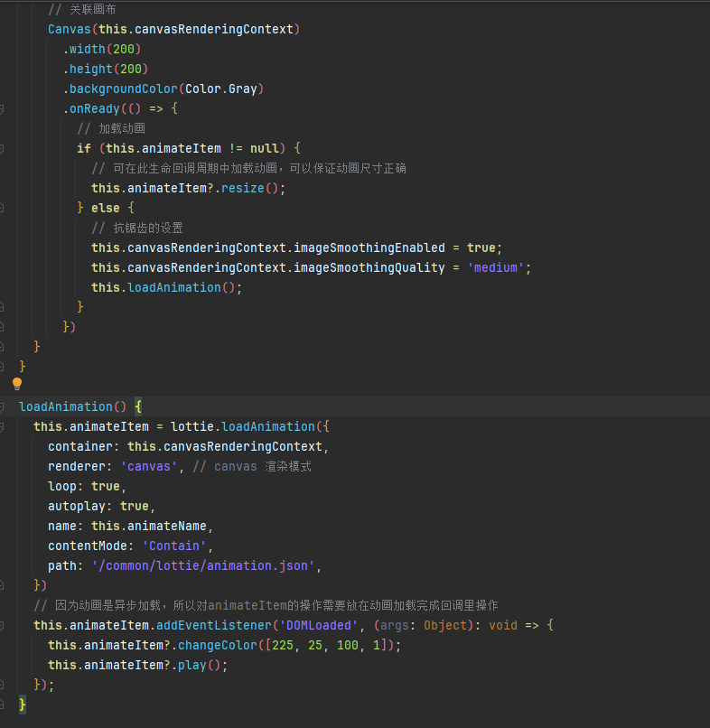
Task: Collapse the onReady callback fold marker
Action: click(x=2, y=108)
